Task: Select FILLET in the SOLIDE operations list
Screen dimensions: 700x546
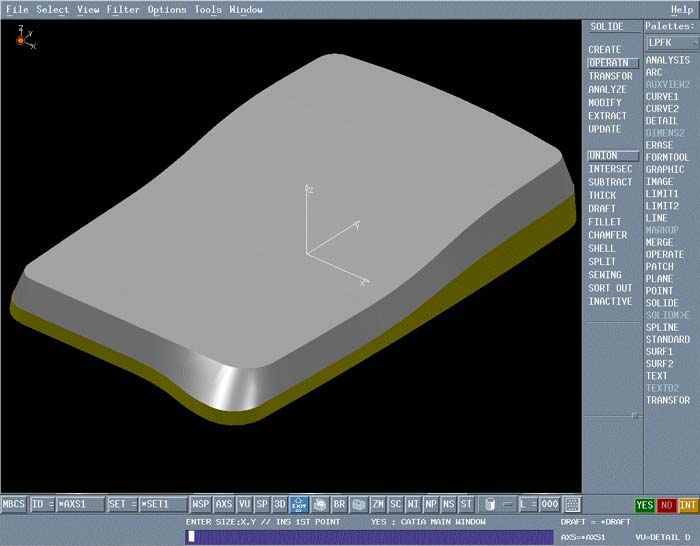Action: point(604,222)
